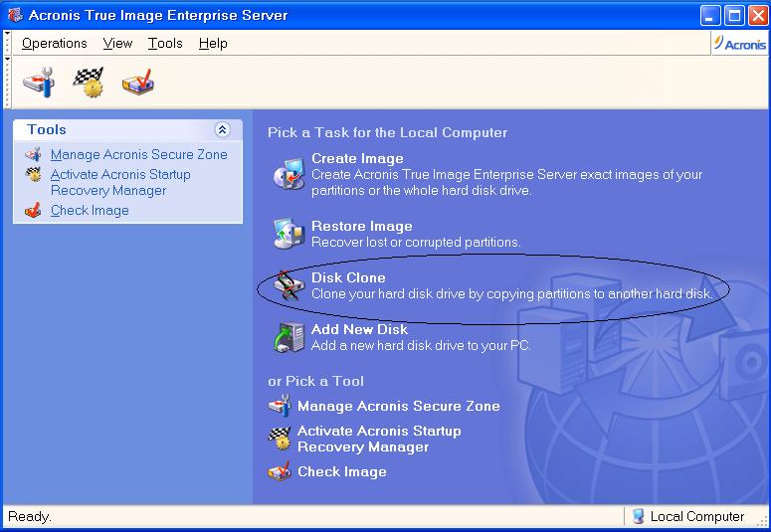Select the Create Image task title
This screenshot has height=532, width=771.
(x=357, y=158)
